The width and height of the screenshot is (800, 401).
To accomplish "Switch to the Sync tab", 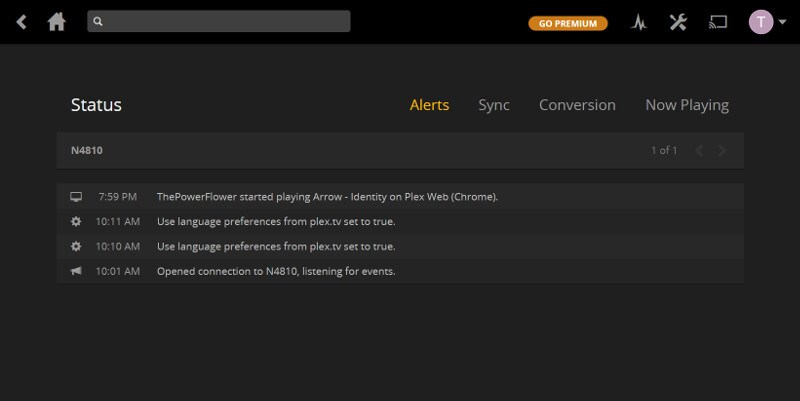I will point(494,105).
